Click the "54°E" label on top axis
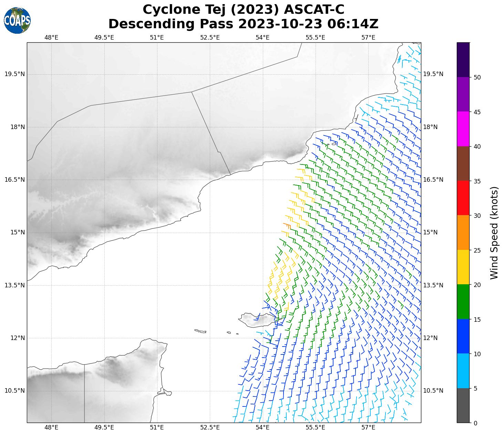Viewport: 504px width, 435px height. (263, 37)
